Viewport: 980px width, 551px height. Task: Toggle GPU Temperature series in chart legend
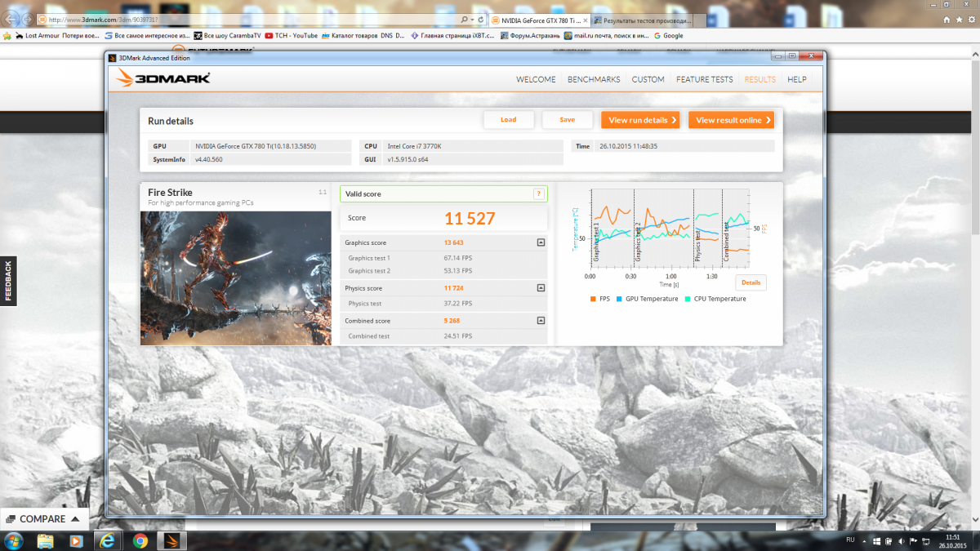pos(647,299)
